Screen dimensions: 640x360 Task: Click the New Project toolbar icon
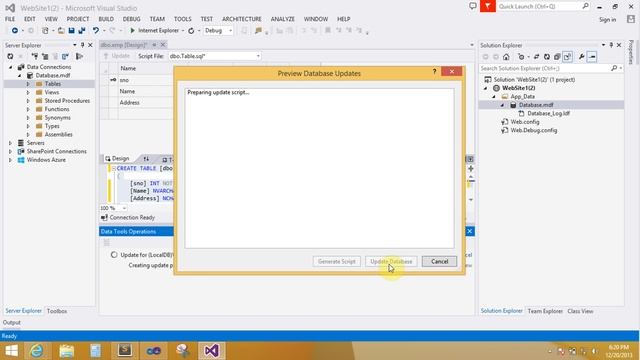[x=45, y=31]
